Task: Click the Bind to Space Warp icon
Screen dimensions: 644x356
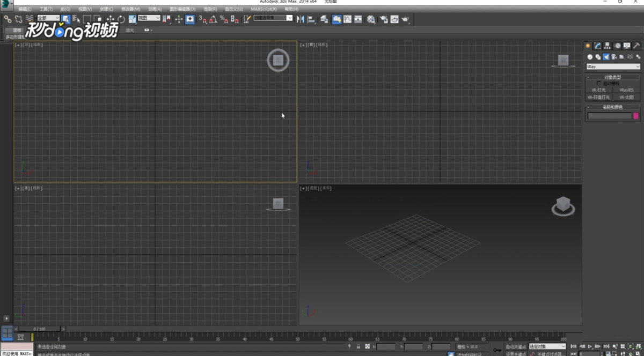Action: click(30, 19)
